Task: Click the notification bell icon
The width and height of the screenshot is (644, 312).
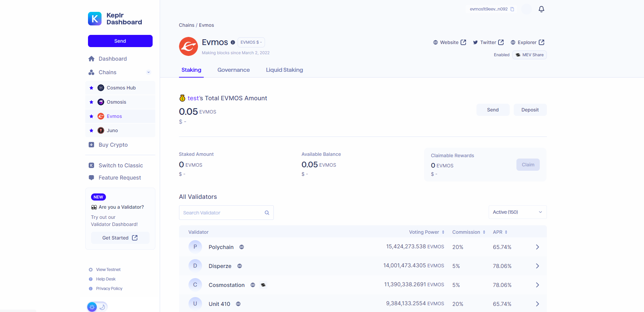Action: pos(541,9)
